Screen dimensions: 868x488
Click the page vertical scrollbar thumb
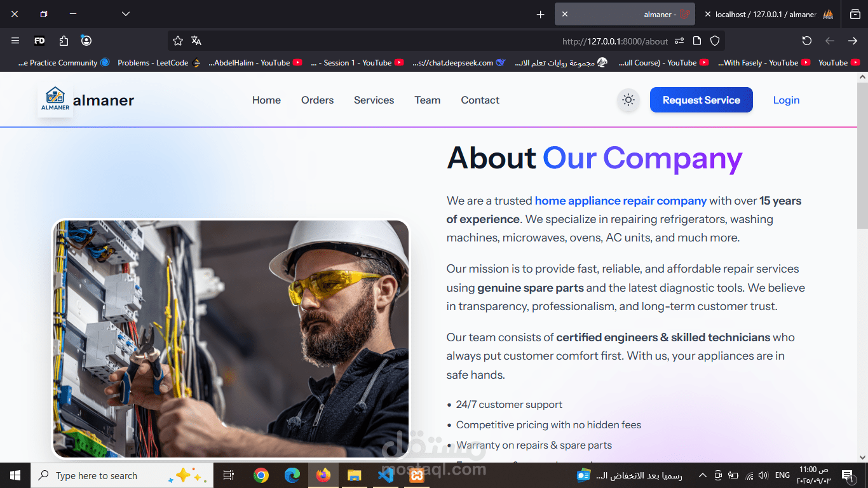[862, 156]
